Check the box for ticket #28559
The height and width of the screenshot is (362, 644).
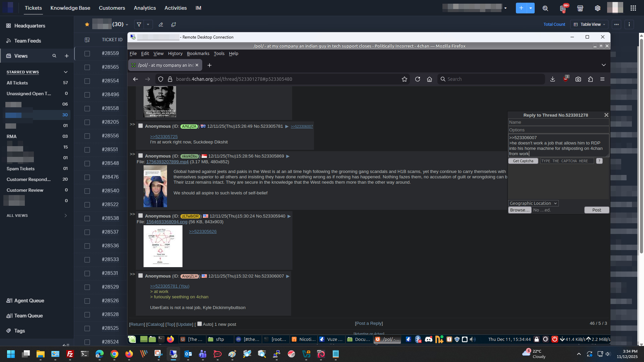pos(87,53)
